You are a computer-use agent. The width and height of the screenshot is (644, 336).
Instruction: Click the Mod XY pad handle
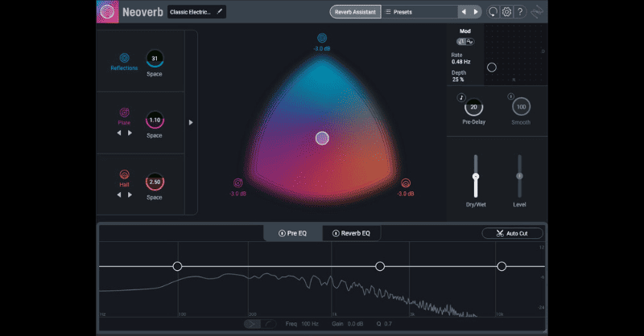492,68
